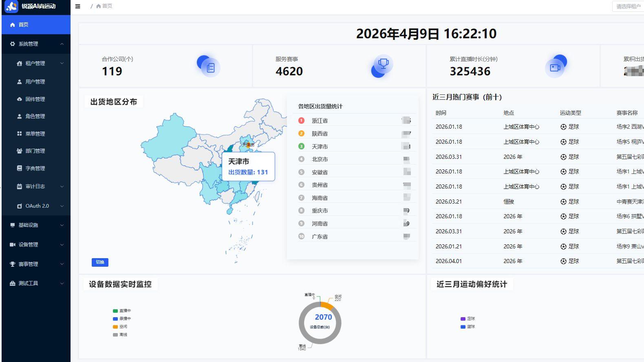Open 固件管理 in the sidebar

36,99
